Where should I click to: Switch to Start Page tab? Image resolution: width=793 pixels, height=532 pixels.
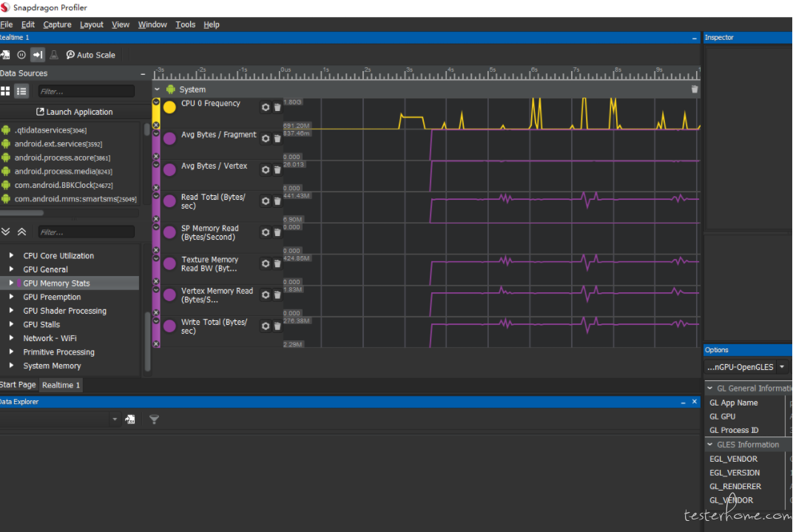pyautogui.click(x=18, y=385)
